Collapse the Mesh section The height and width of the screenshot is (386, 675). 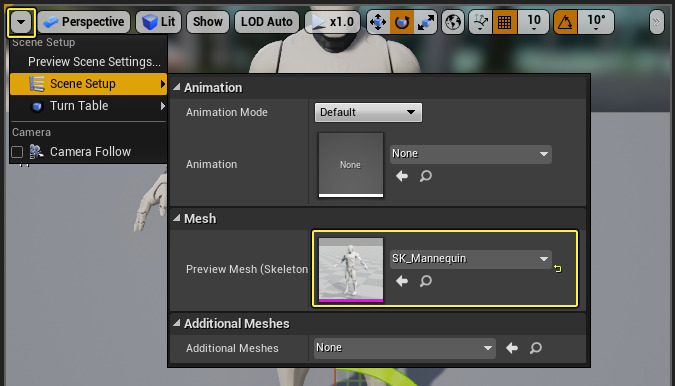pos(176,218)
